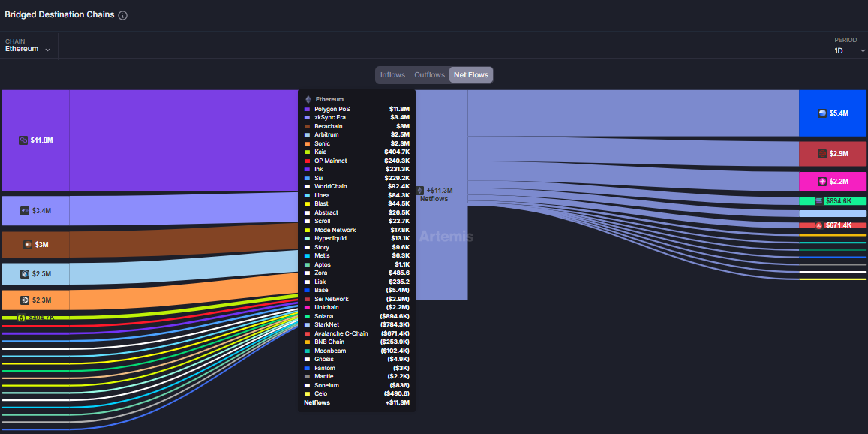This screenshot has width=868, height=434.
Task: Click the Arbitrum icon on $2.5M node
Action: pos(25,274)
